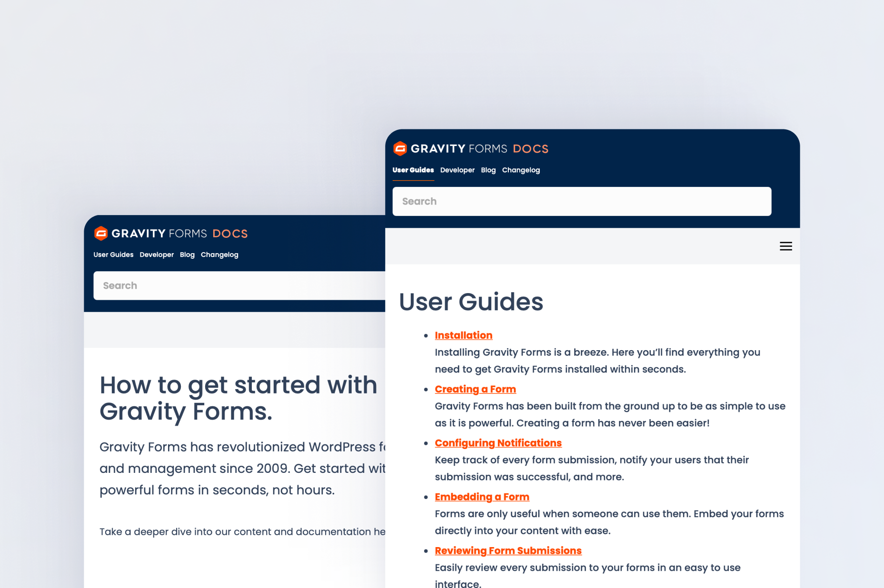
Task: Click the DOCS wordmark in left header
Action: [x=230, y=234]
